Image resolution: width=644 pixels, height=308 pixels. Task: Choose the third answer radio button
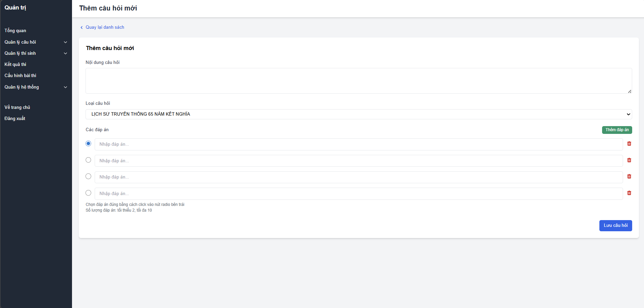tap(88, 176)
